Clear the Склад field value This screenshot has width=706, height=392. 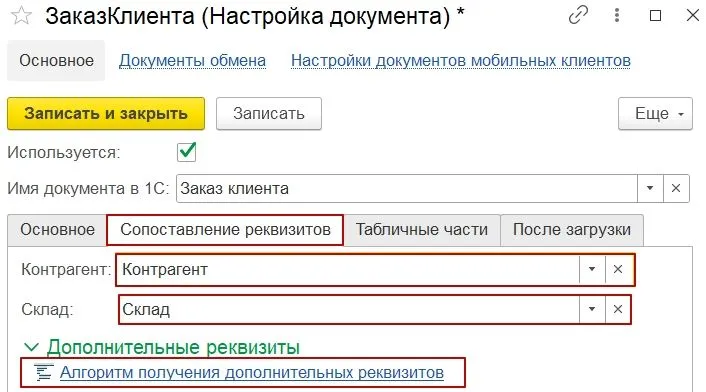point(618,309)
